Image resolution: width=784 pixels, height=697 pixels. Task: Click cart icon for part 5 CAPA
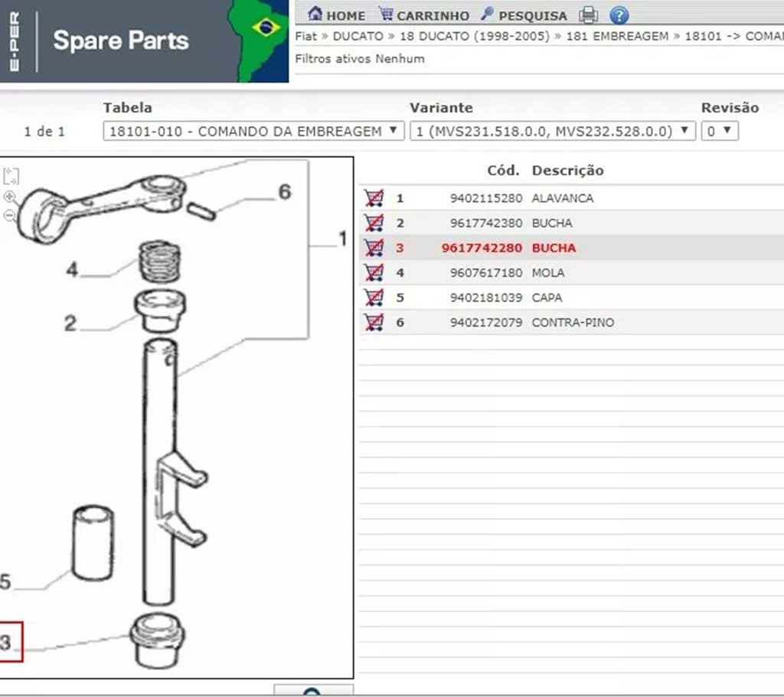pos(374,298)
